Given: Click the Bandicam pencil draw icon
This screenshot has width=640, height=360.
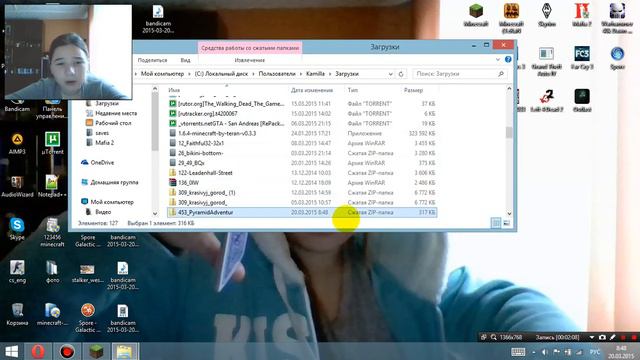Looking at the screenshot, I should click(x=613, y=337).
